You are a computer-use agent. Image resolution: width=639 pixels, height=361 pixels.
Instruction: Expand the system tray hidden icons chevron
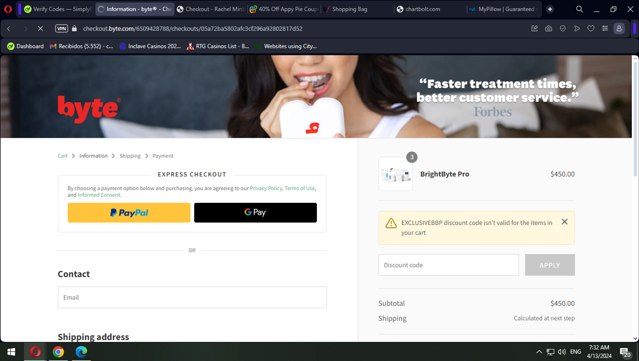click(x=539, y=352)
